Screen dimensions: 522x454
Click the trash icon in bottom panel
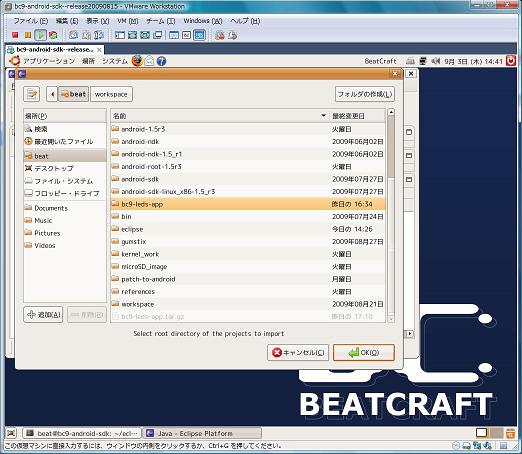pyautogui.click(x=510, y=433)
